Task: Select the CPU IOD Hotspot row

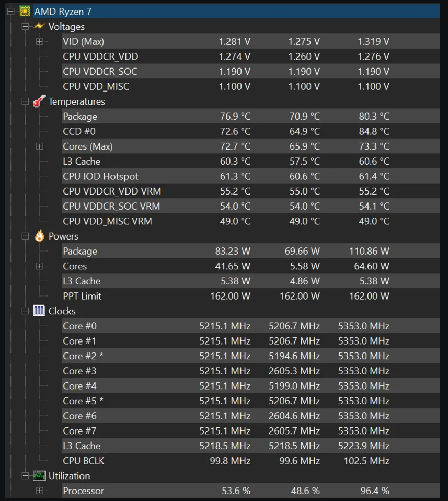Action: click(x=250, y=176)
